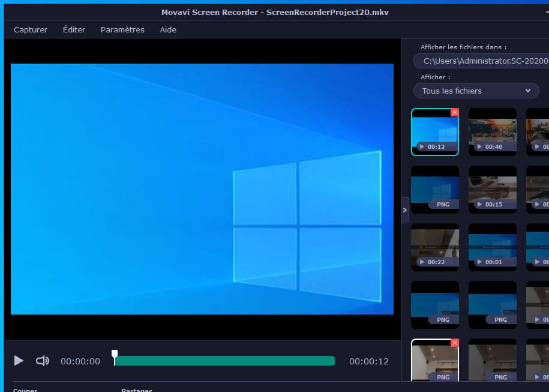549x392 pixels.
Task: Click the video preview area
Action: click(x=202, y=189)
